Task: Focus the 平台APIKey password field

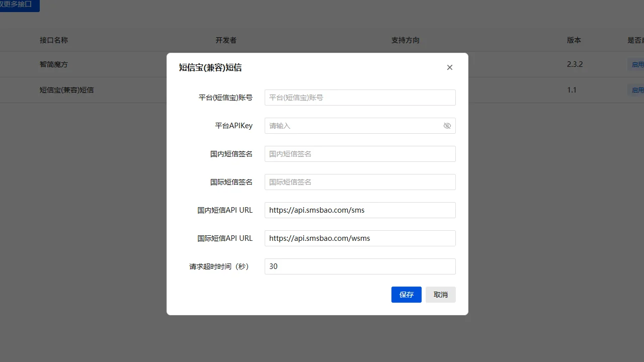Action: click(360, 126)
